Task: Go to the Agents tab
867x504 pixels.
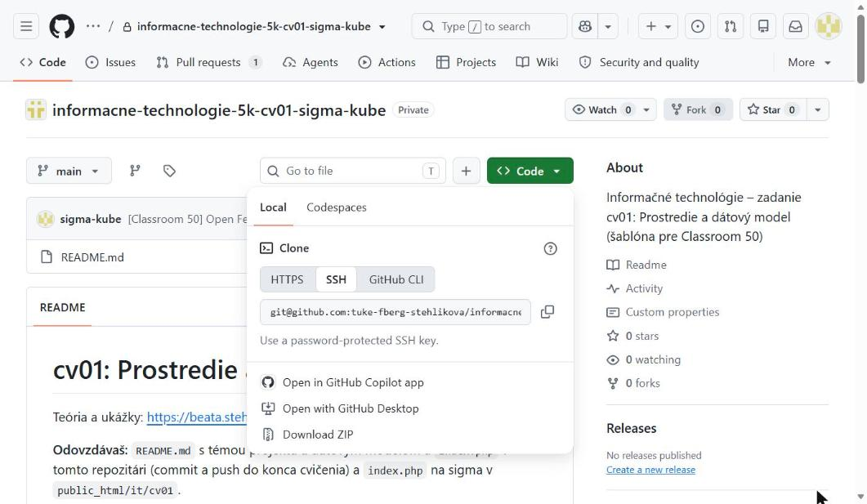Action: (311, 62)
